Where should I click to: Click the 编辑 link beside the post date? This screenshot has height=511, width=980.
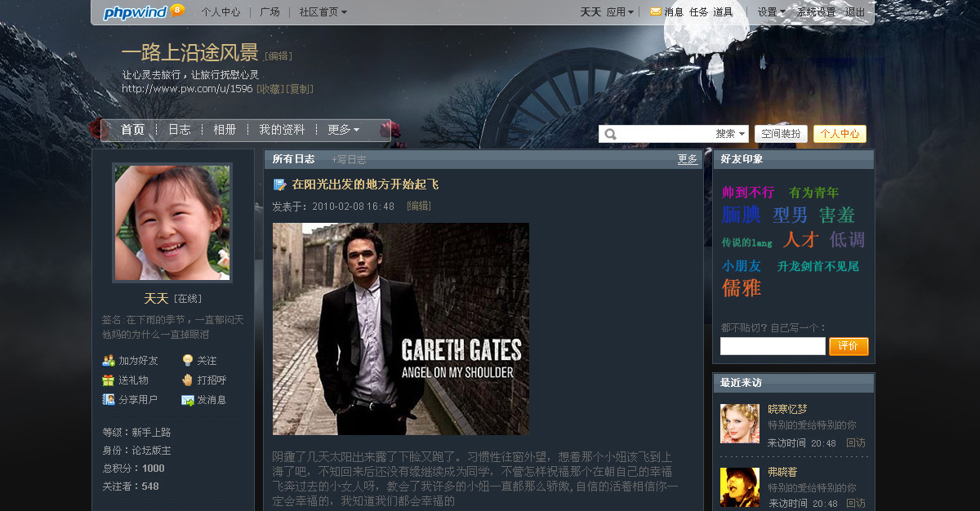(x=419, y=206)
